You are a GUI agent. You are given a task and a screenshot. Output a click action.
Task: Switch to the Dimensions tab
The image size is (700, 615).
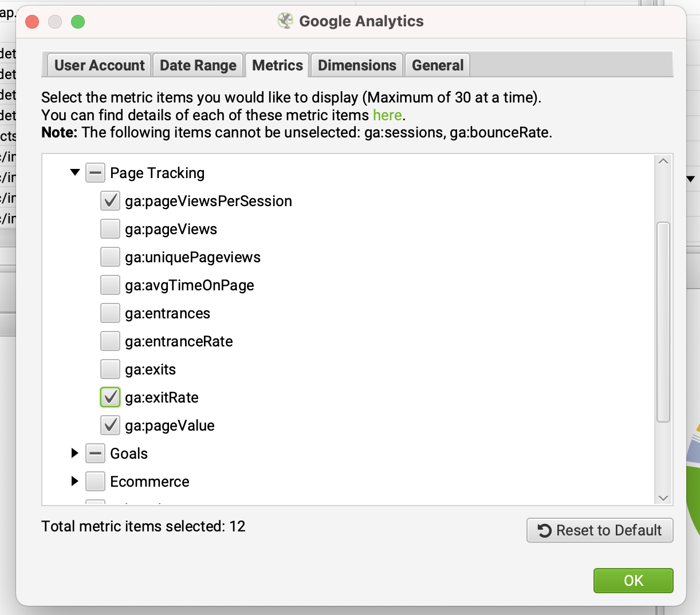point(357,65)
